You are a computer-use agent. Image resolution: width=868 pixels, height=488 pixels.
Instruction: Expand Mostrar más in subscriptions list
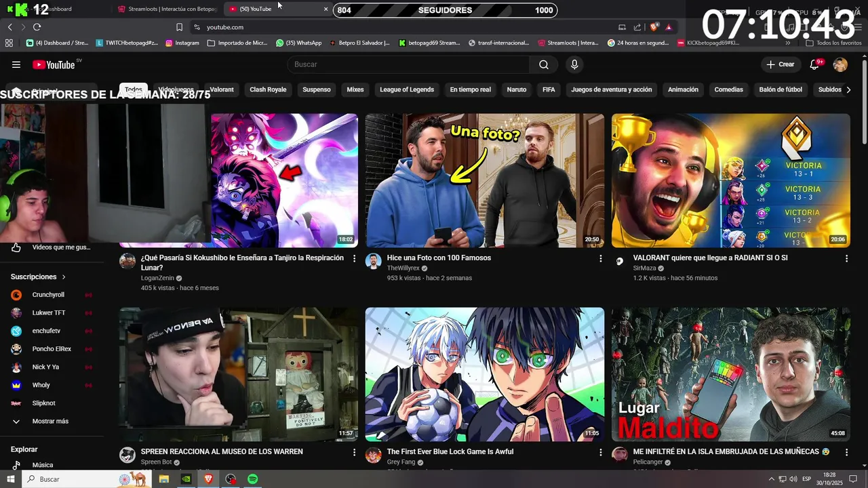coord(49,421)
